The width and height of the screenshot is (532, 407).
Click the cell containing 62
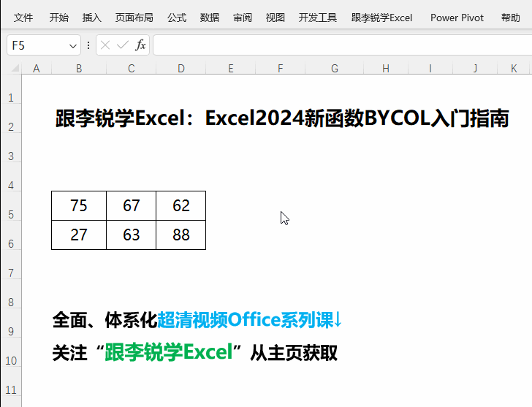(x=180, y=206)
